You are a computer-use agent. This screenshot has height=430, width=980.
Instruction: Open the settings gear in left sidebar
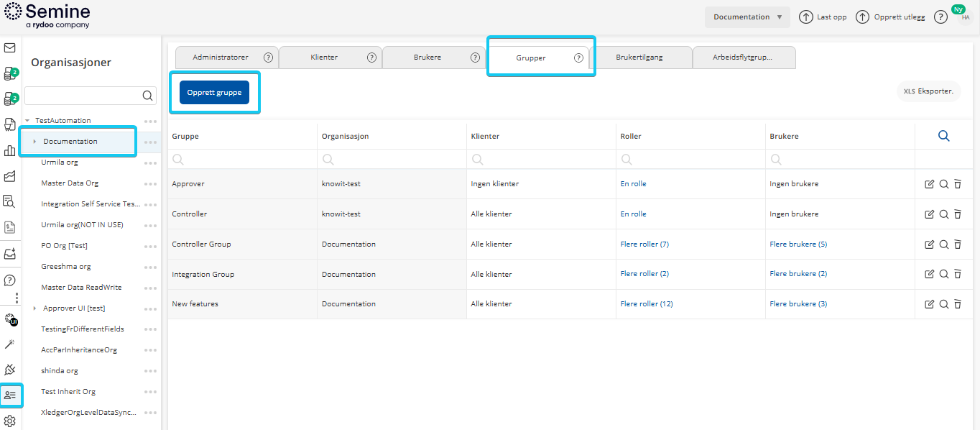click(x=10, y=421)
